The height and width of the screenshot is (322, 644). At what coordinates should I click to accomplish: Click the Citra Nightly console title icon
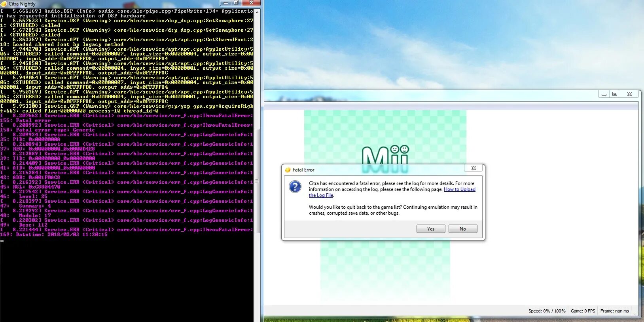coord(4,4)
